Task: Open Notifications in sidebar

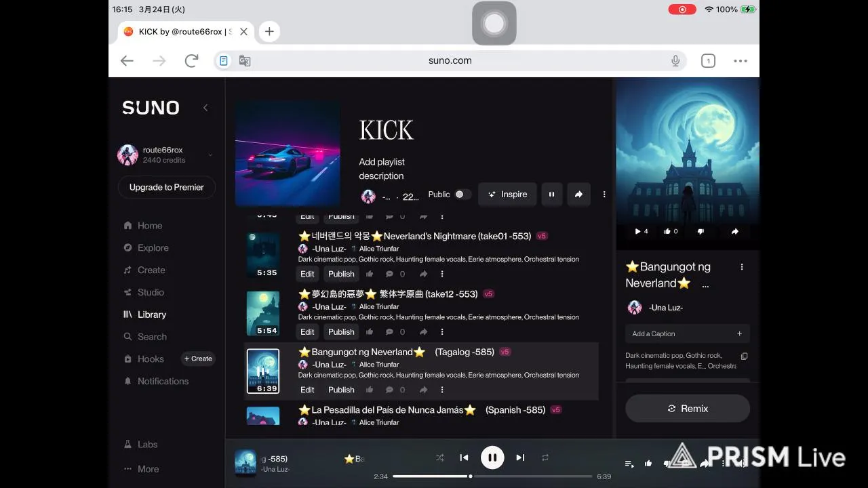Action: point(156,381)
